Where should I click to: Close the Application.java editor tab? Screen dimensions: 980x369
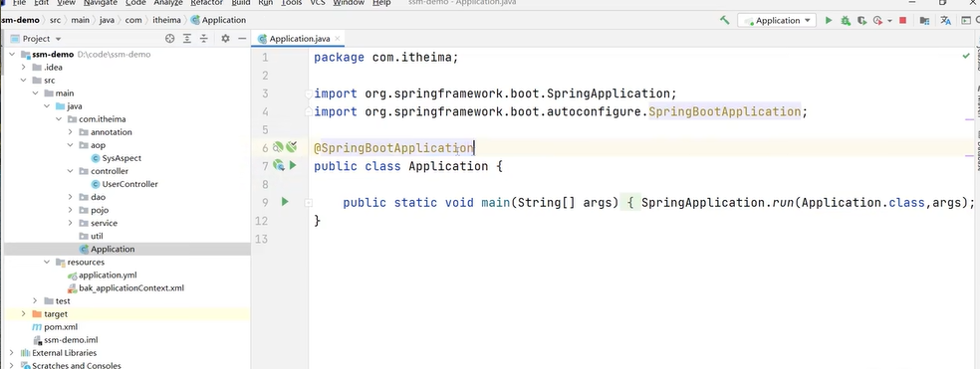[x=338, y=39]
